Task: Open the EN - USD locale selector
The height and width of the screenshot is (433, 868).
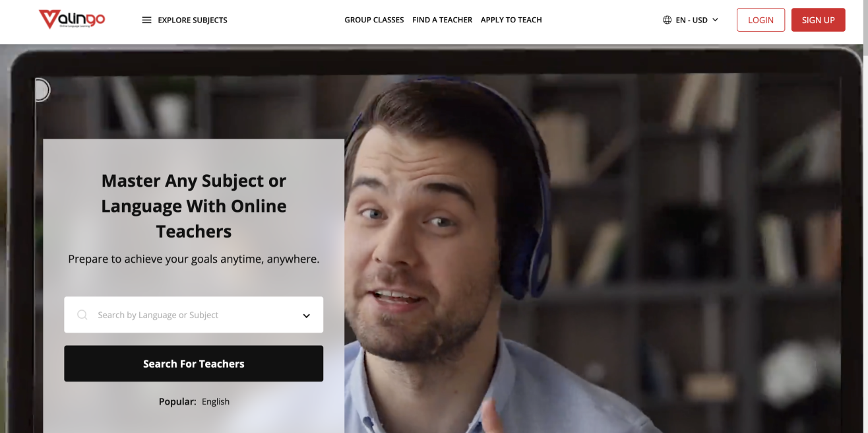Action: coord(690,20)
